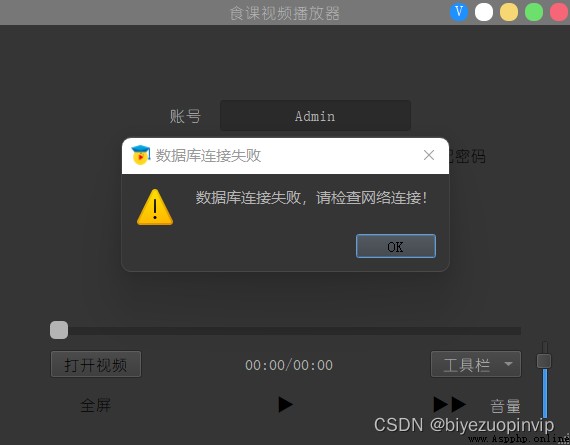The image size is (570, 445).
Task: Click the play triangle button
Action: [x=285, y=405]
